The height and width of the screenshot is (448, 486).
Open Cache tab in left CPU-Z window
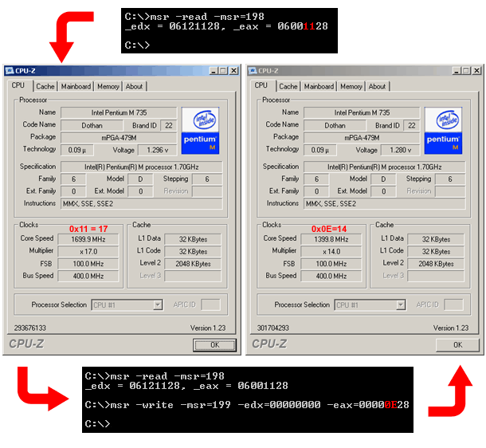coord(45,87)
